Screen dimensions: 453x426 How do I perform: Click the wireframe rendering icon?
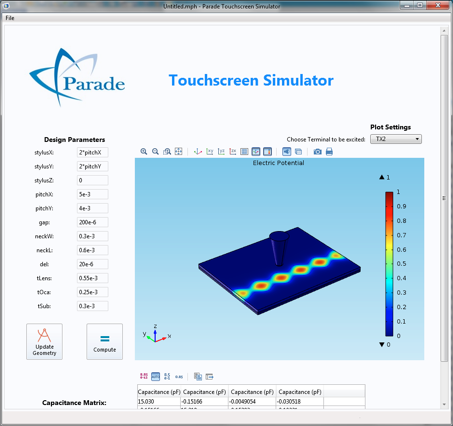point(244,152)
